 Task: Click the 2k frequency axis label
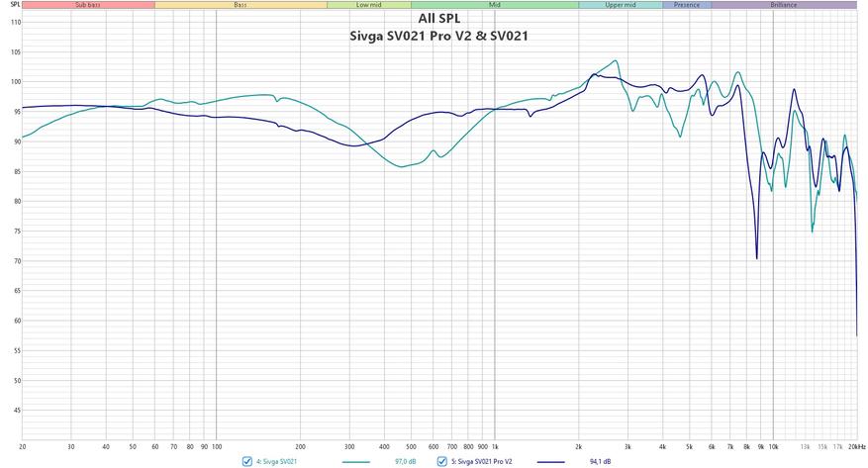tap(578, 446)
